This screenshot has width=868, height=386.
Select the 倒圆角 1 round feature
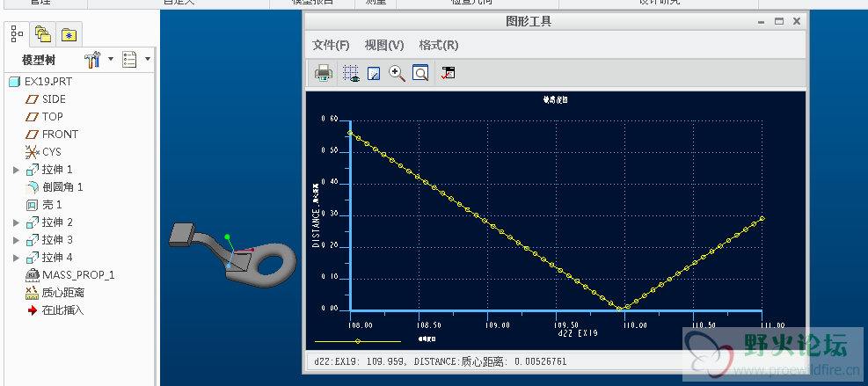point(62,187)
